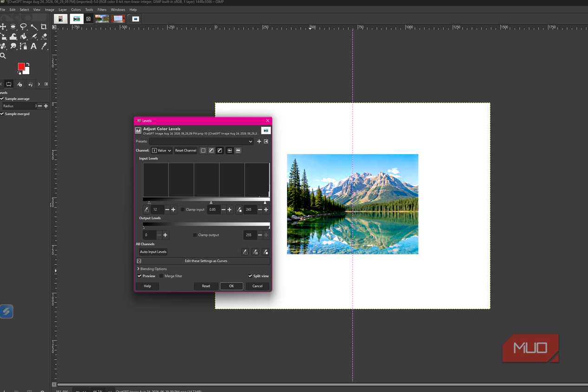Screen dimensions: 588x392
Task: Click the gamma midpoint slider handle
Action: click(211, 203)
